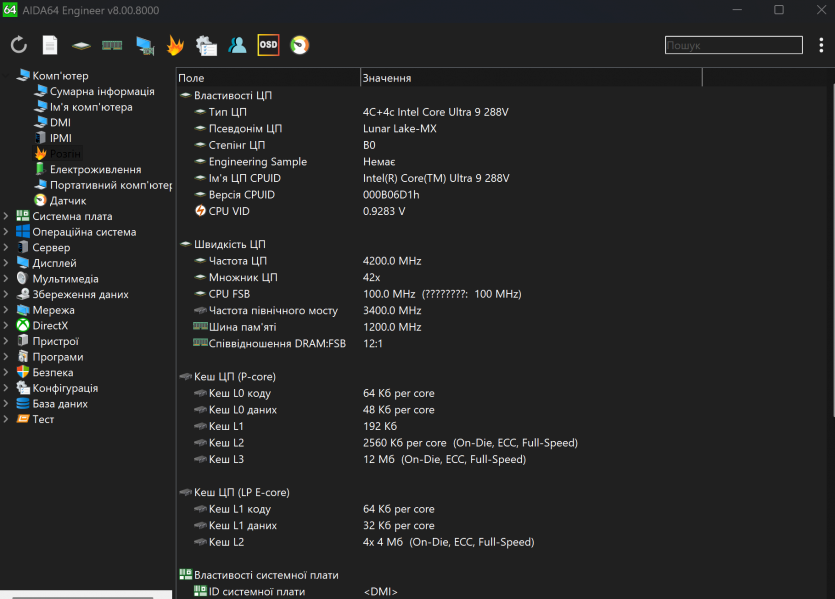Click the CPU chip toolbar icon
The height and width of the screenshot is (599, 835).
[81, 45]
